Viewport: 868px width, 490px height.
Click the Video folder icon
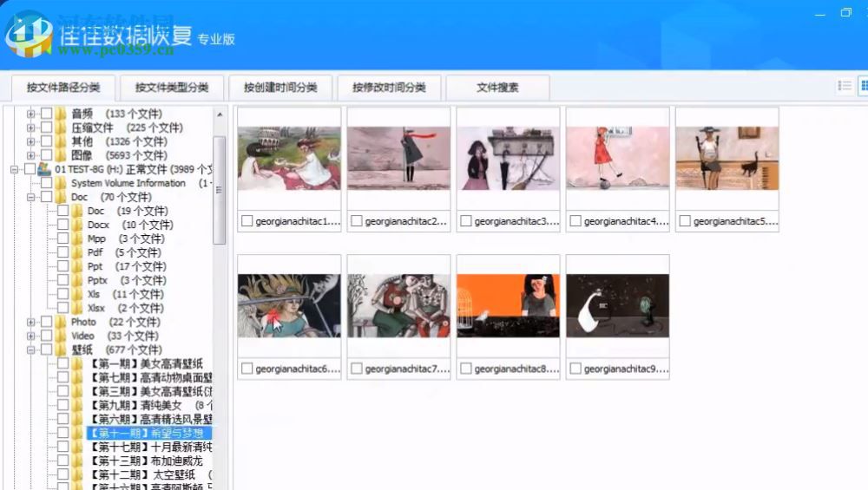point(61,335)
